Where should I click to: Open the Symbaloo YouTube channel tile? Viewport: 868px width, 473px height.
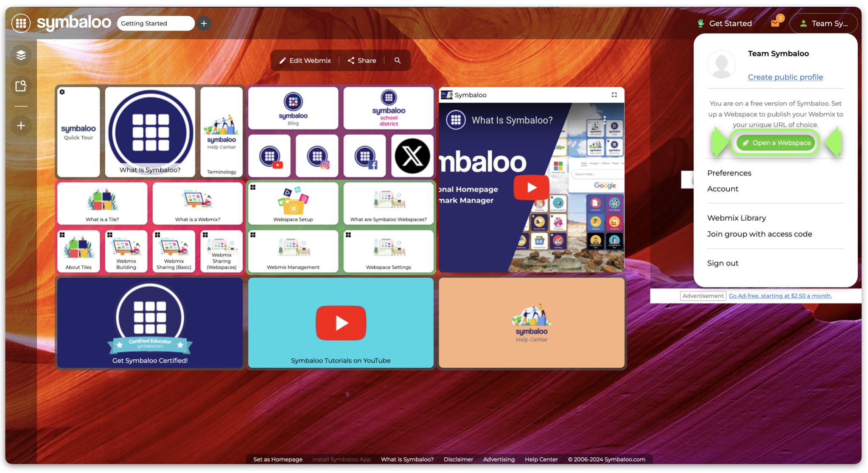point(269,156)
